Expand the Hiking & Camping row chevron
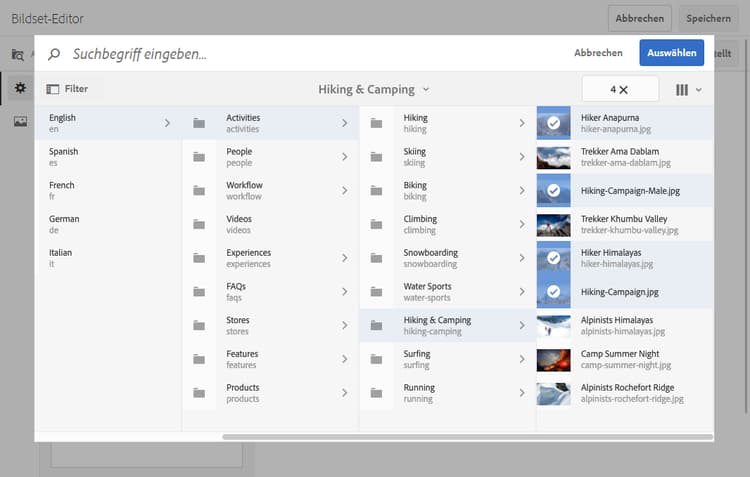The image size is (750, 477). (522, 325)
